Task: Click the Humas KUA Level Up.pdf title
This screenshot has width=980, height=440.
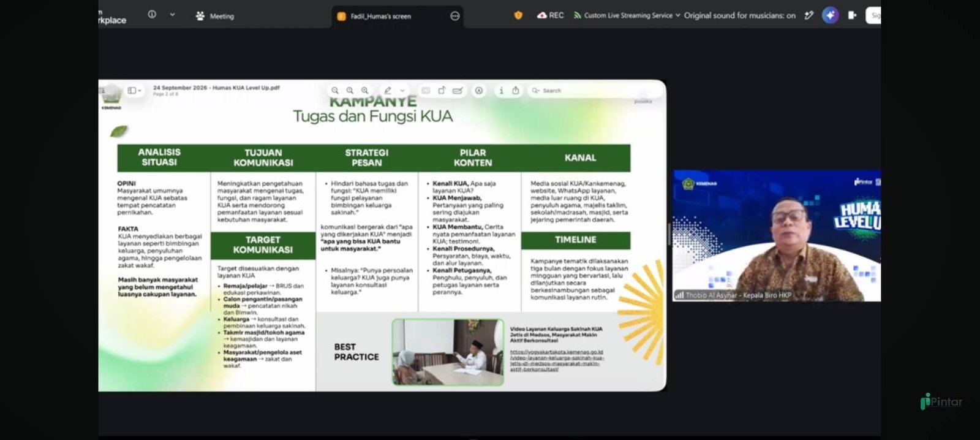Action: click(x=216, y=88)
